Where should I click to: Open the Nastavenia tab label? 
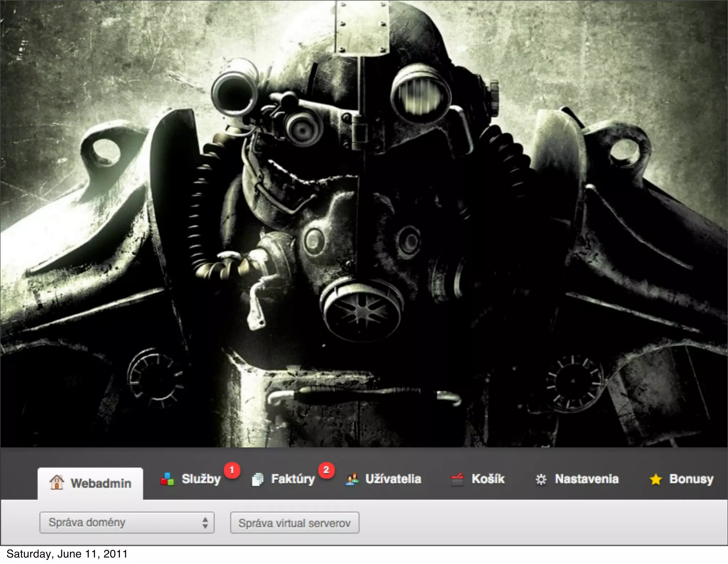[587, 479]
